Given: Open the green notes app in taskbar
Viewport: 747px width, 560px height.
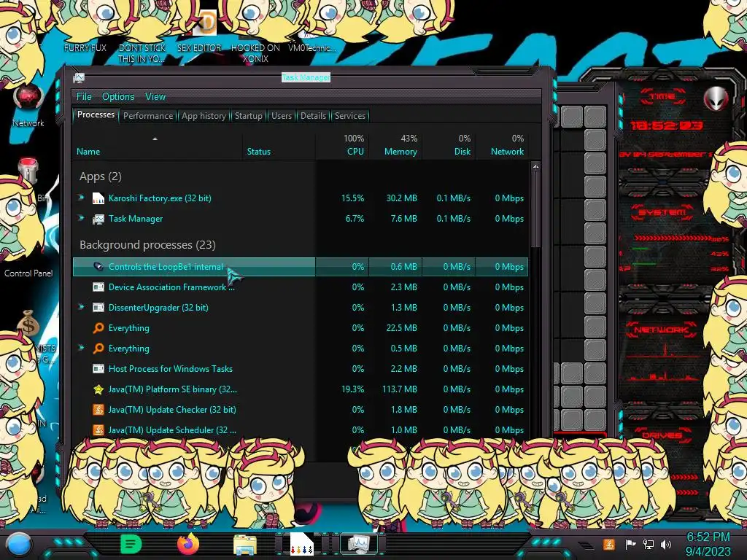Looking at the screenshot, I should [x=131, y=544].
